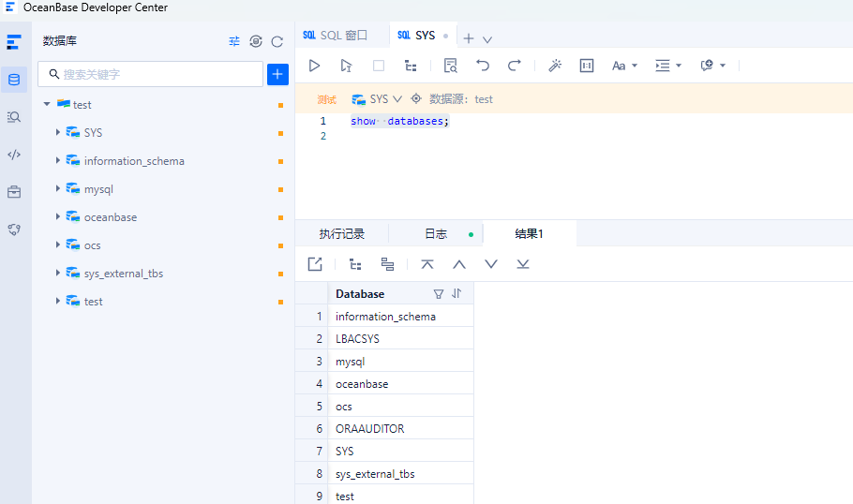Screen dimensions: 853x504
Task: Run the current statement at cursor
Action: 346,66
